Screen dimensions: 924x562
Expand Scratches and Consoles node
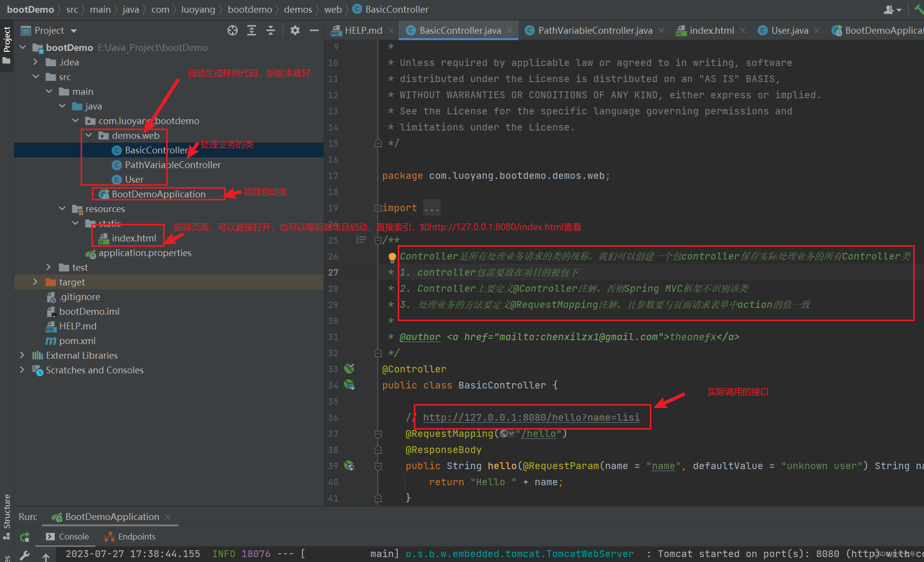click(x=22, y=370)
